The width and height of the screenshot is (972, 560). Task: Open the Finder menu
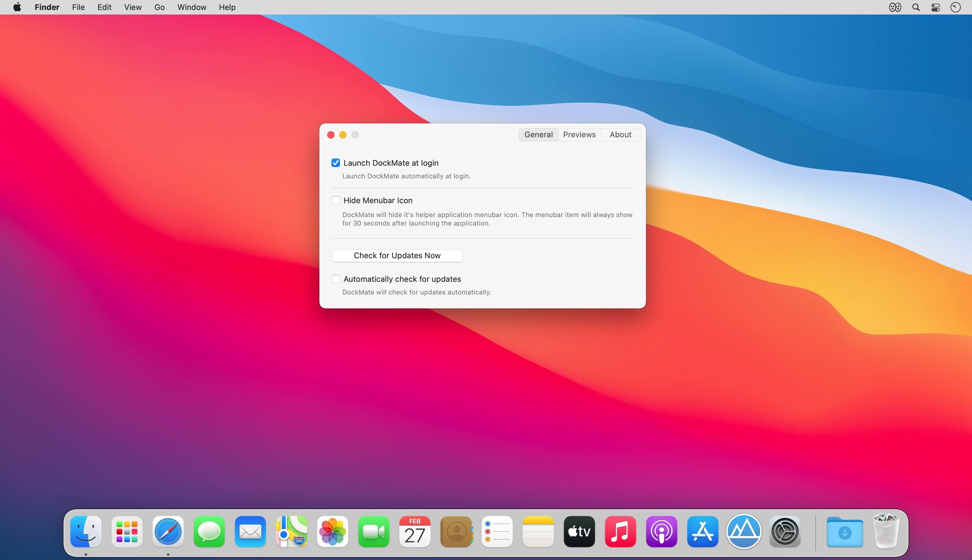pos(47,7)
